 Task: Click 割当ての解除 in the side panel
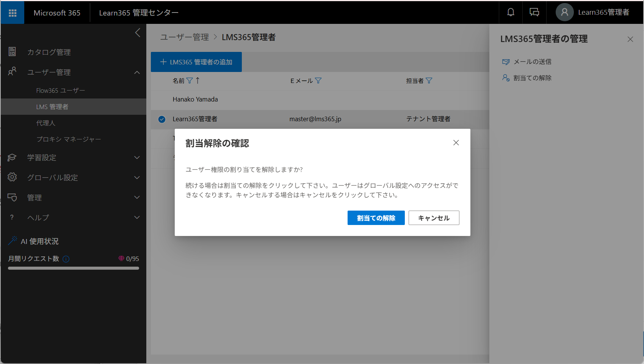tap(532, 78)
